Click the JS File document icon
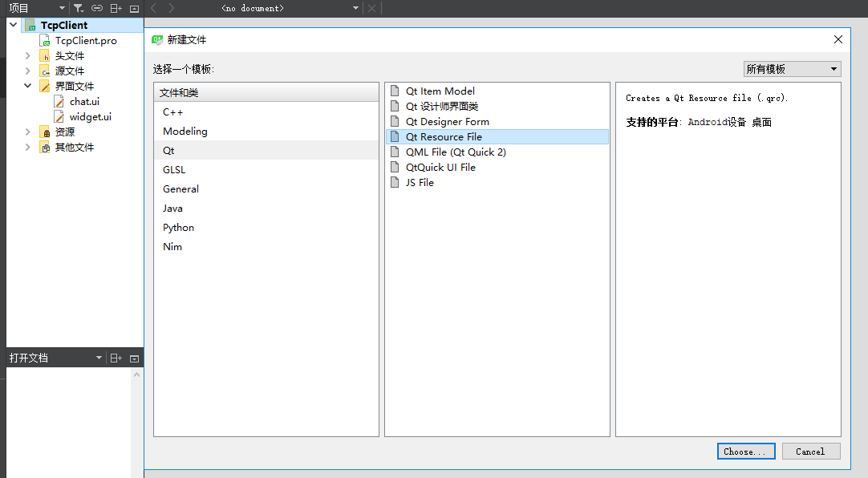The width and height of the screenshot is (868, 478). [395, 182]
